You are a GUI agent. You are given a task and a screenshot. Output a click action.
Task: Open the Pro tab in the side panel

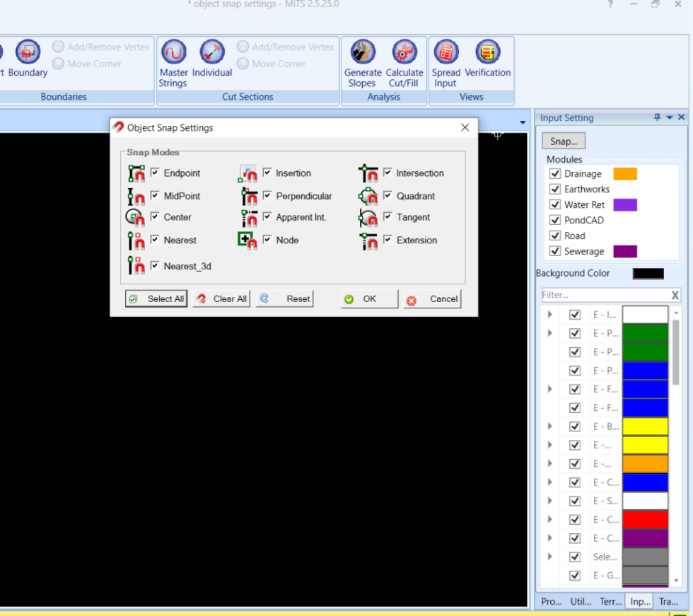551,601
